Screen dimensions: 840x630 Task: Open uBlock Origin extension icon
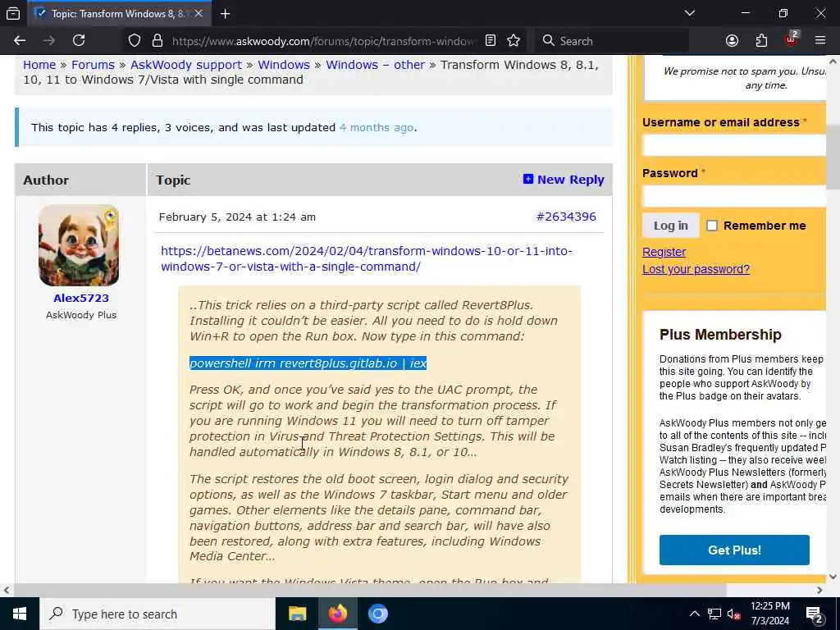pos(792,39)
